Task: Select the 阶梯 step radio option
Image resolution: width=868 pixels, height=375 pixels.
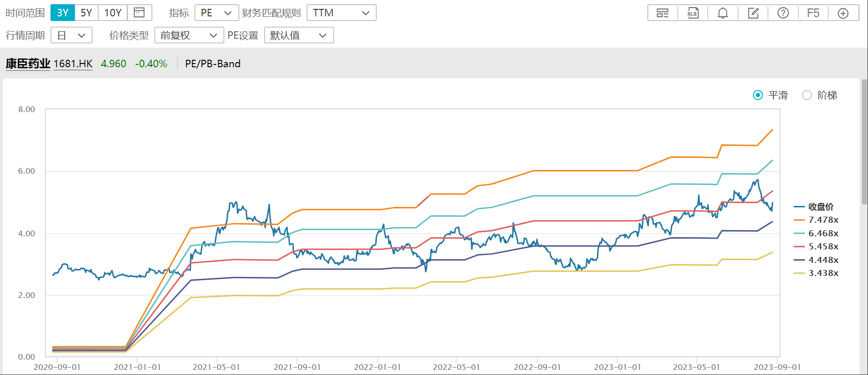Action: coord(807,95)
